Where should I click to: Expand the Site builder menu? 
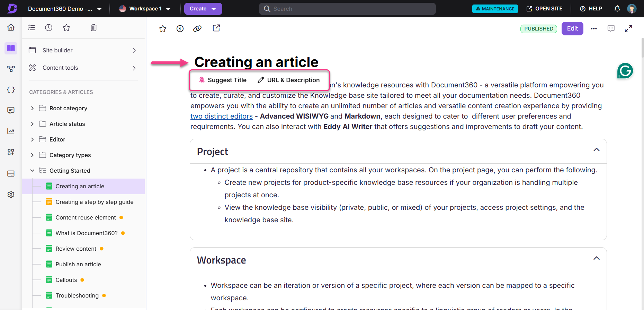[82, 50]
